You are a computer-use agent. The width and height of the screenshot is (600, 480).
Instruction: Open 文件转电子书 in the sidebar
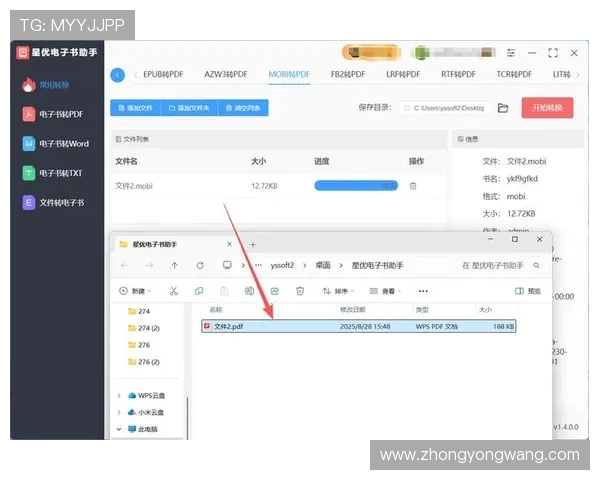pos(55,202)
